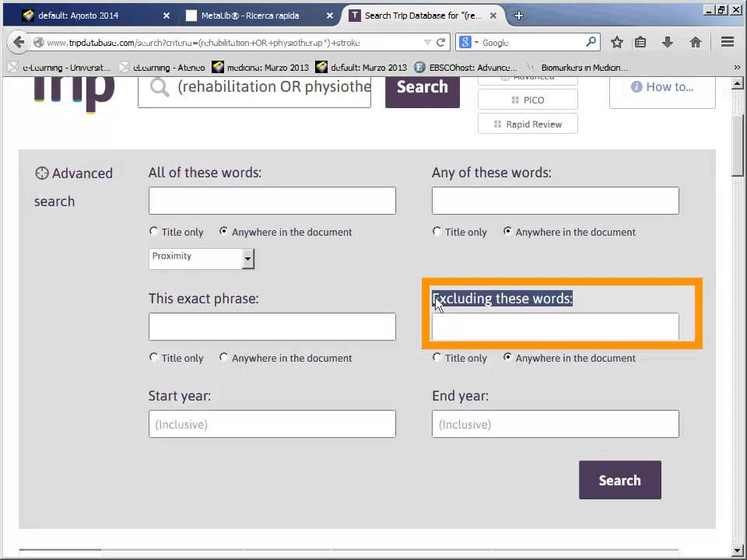Click the Rapid Review grid icon

(498, 124)
